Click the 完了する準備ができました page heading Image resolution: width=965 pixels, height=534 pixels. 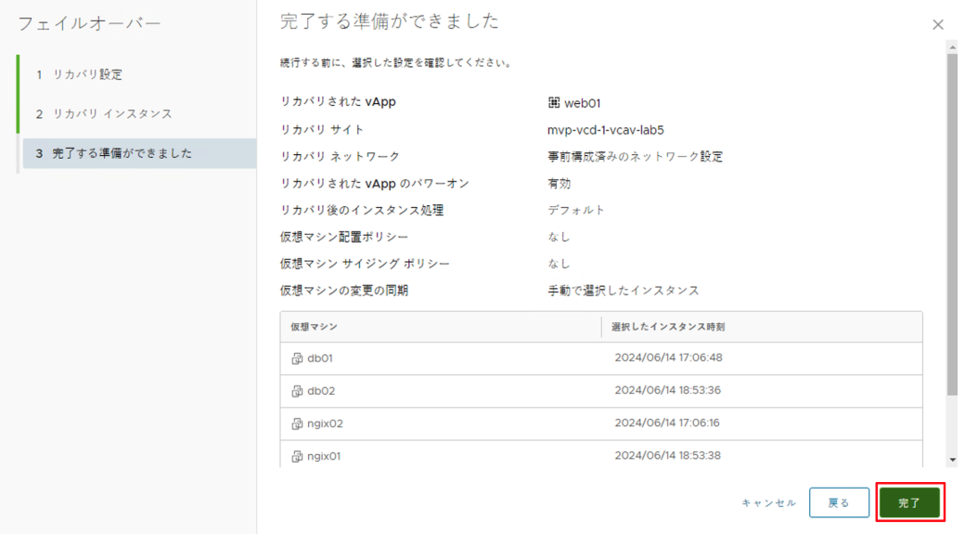[x=390, y=21]
